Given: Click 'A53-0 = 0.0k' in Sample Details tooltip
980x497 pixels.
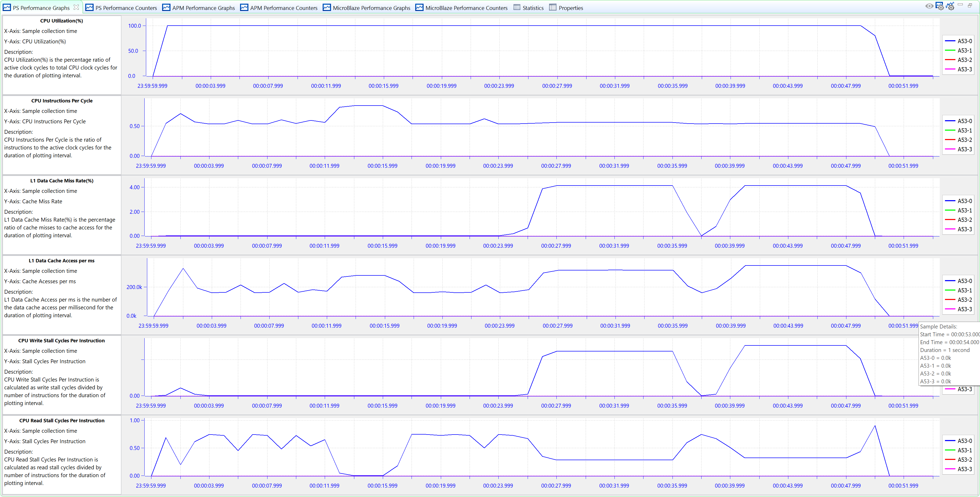Looking at the screenshot, I should (x=936, y=358).
